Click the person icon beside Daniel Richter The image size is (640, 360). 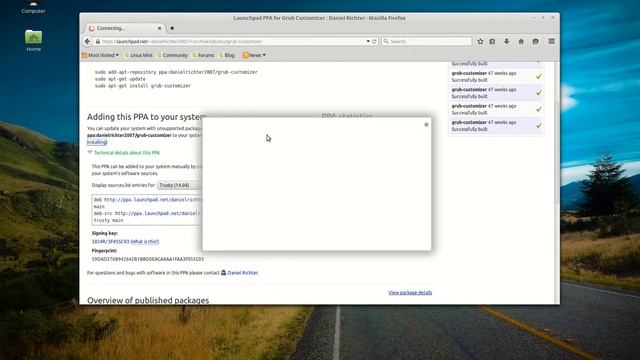[224, 273]
